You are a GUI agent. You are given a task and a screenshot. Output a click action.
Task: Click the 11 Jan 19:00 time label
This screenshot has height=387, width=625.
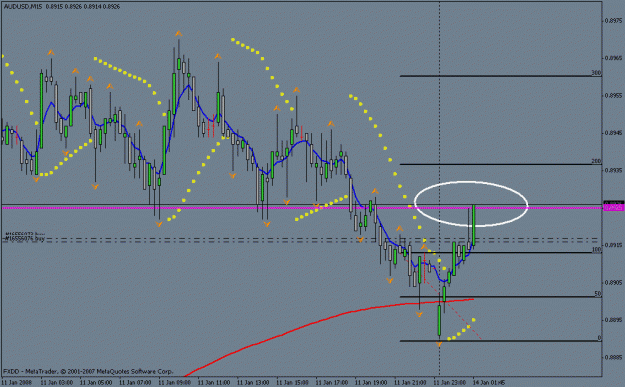(x=371, y=383)
